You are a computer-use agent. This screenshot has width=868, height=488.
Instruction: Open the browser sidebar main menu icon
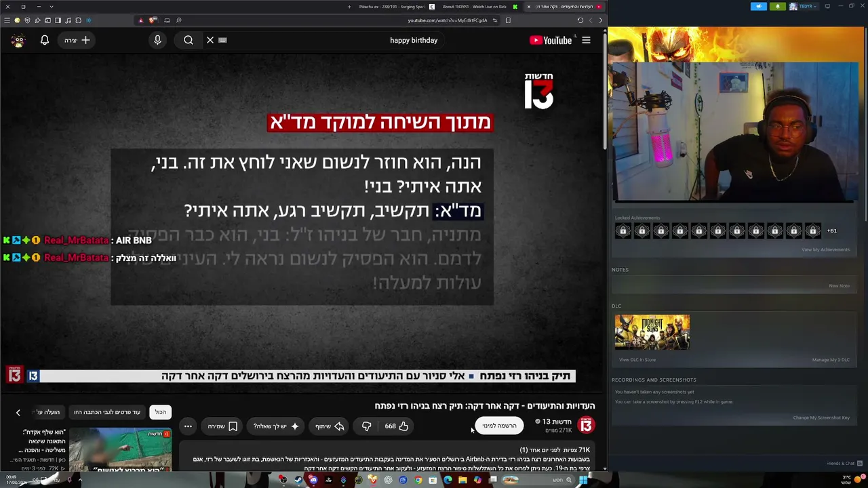pos(7,20)
